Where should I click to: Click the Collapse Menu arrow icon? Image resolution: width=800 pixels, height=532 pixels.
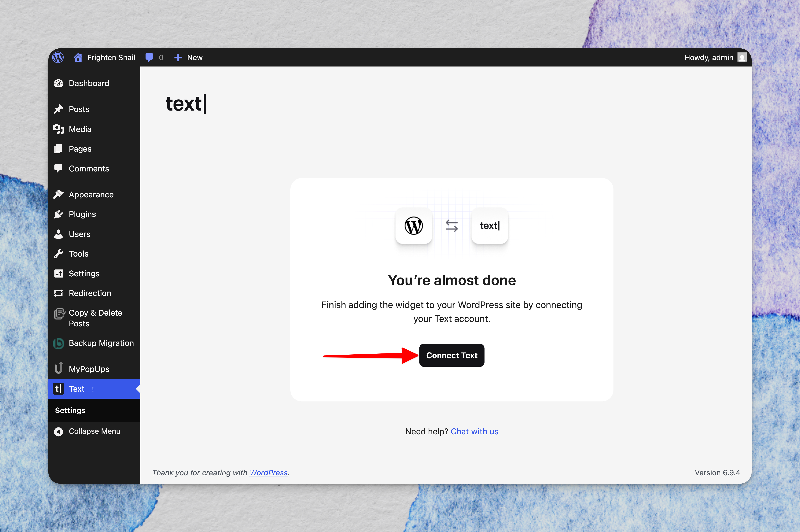point(58,431)
